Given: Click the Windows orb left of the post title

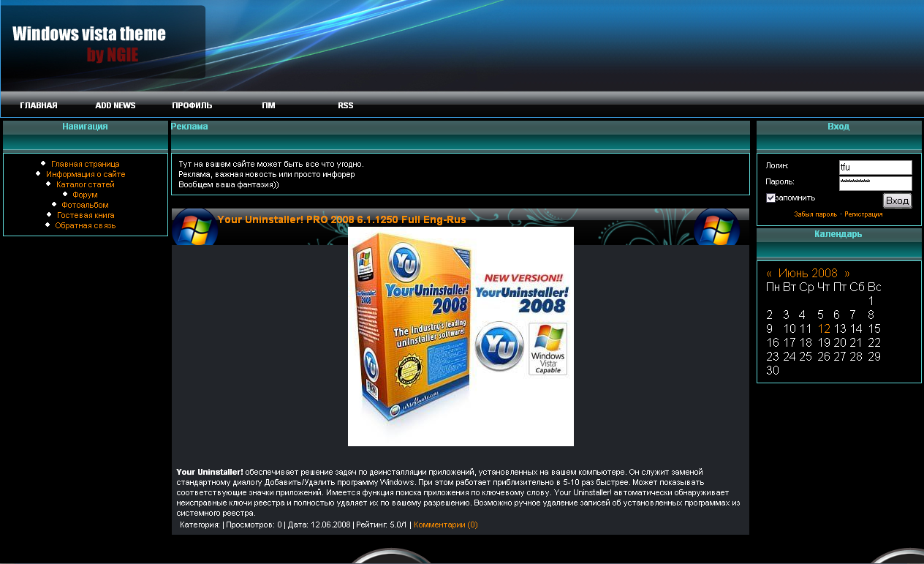Looking at the screenshot, I should pos(195,228).
